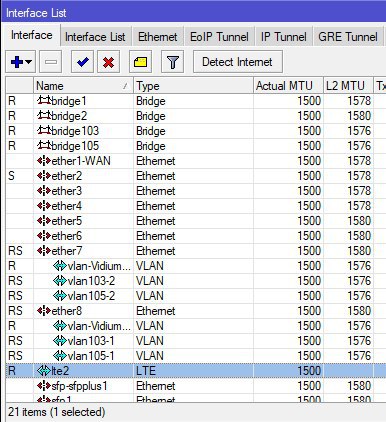The width and height of the screenshot is (386, 422).
Task: Sort by the Name column header
Action: [x=83, y=86]
